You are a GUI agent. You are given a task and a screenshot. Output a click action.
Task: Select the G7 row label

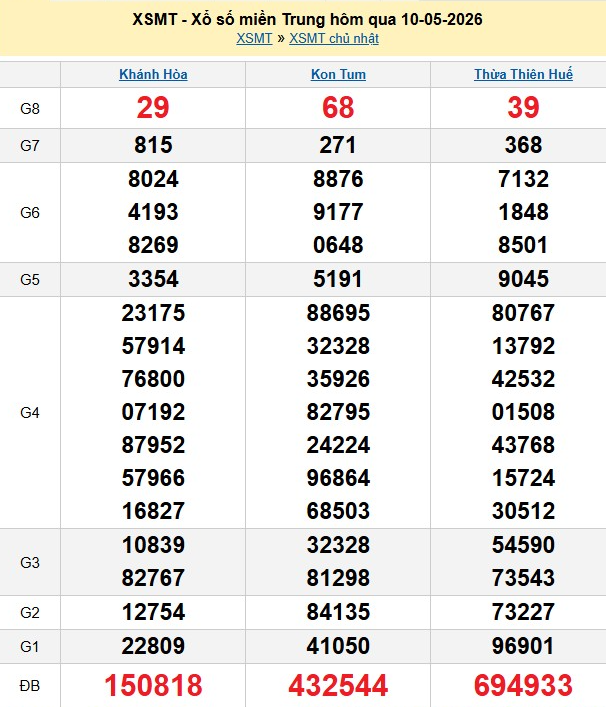[30, 146]
